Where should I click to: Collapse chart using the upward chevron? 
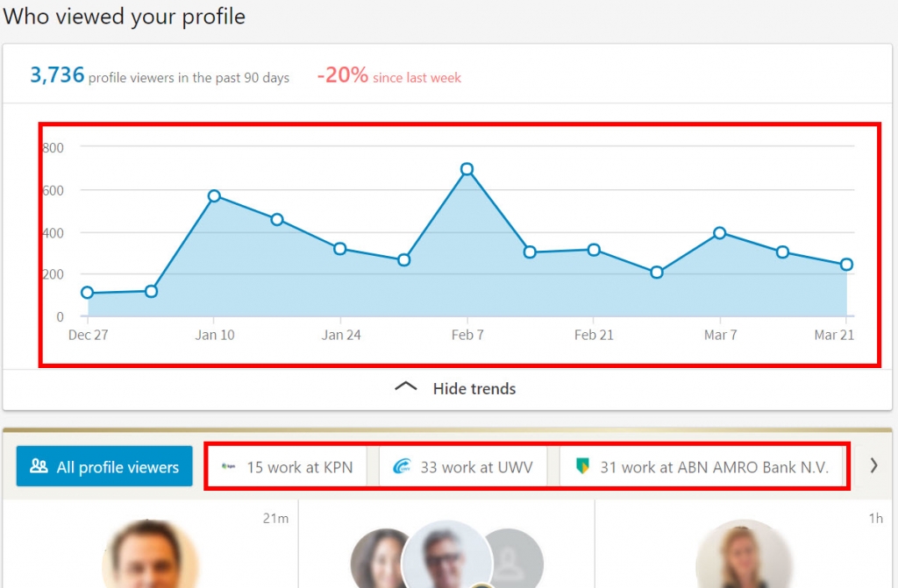click(x=406, y=387)
